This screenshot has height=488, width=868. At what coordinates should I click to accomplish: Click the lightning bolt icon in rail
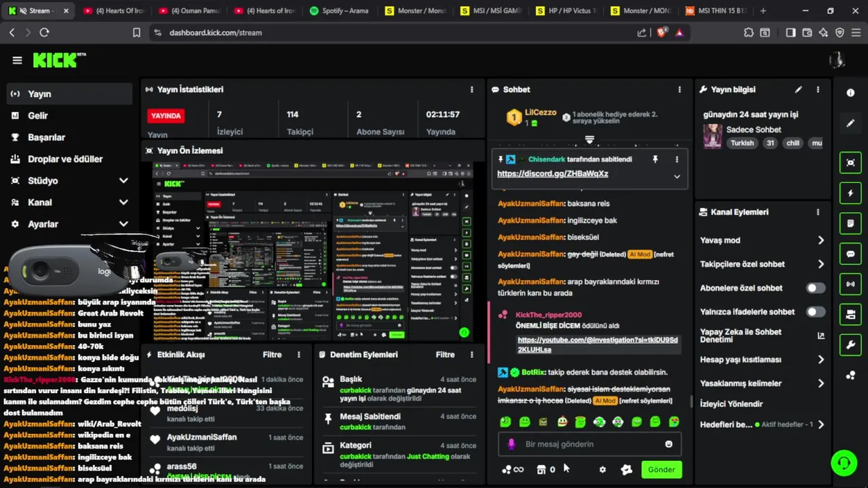click(x=850, y=193)
